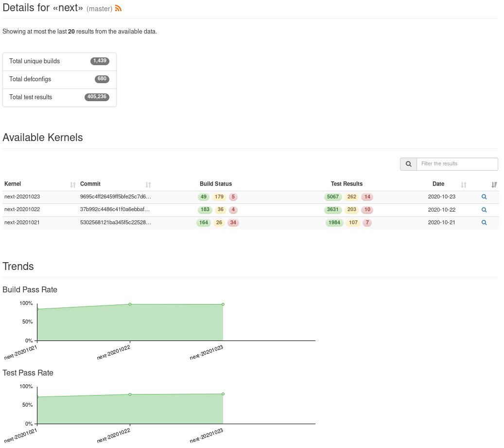Click the Build Status column header
The width and height of the screenshot is (504, 448).
click(216, 184)
